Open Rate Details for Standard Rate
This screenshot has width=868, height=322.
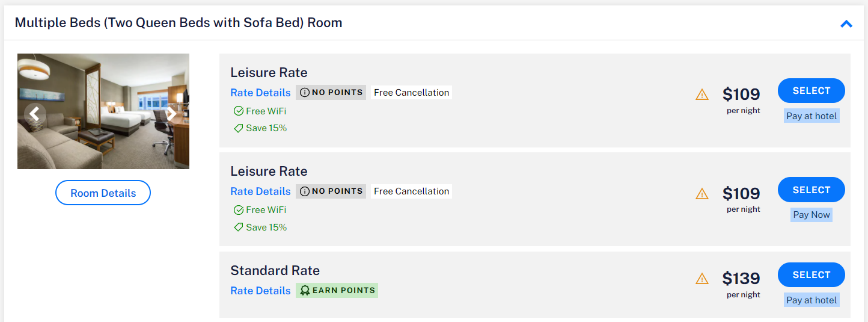pos(260,291)
